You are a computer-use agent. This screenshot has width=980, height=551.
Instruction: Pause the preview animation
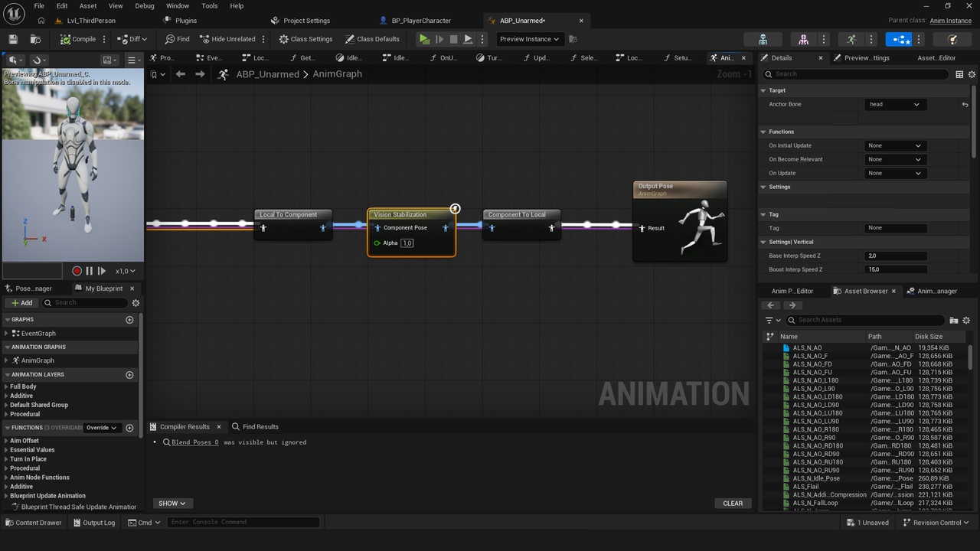point(89,271)
